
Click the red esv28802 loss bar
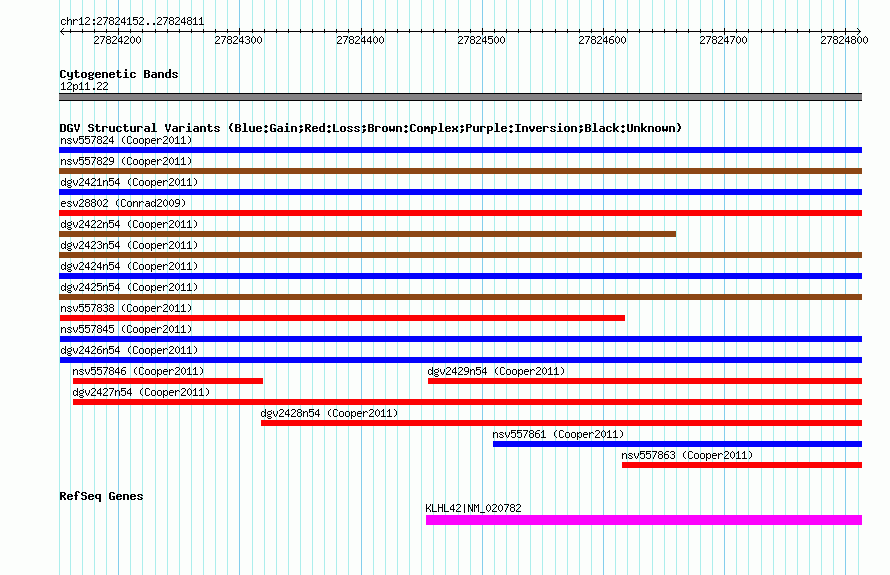pos(460,213)
